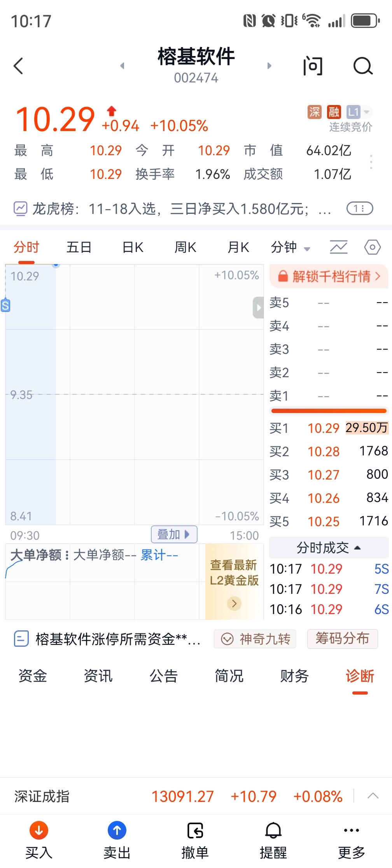The width and height of the screenshot is (392, 868).
Task: Tap the 卖出 sell icon
Action: pos(117,830)
